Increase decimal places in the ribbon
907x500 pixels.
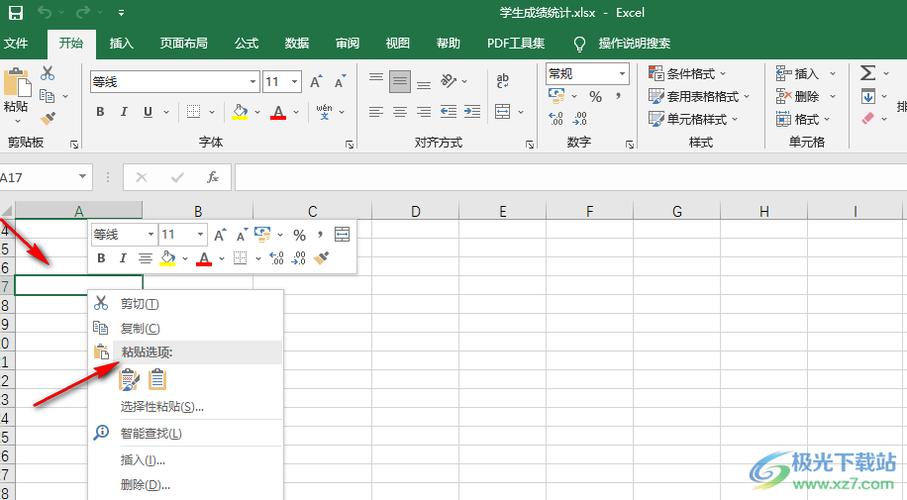556,119
